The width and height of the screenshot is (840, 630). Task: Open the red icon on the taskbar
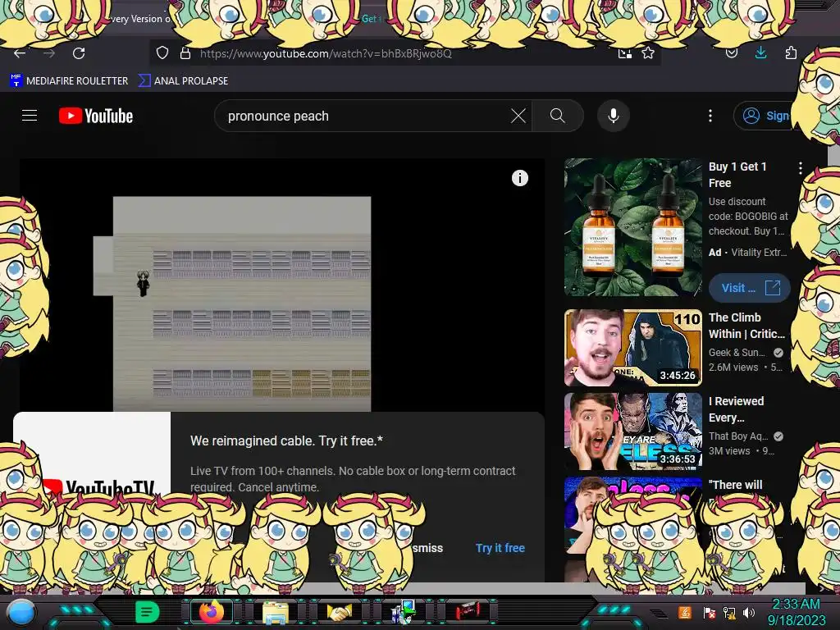[x=468, y=610]
